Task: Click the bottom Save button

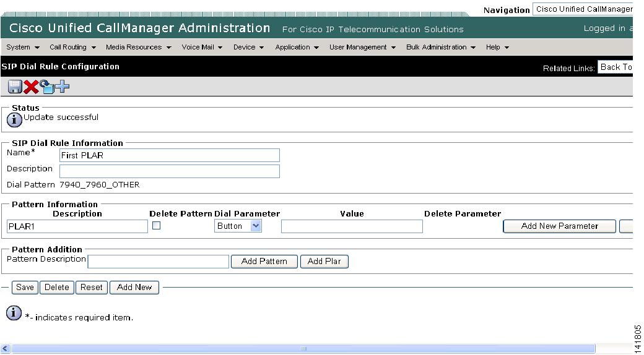Action: pyautogui.click(x=25, y=288)
